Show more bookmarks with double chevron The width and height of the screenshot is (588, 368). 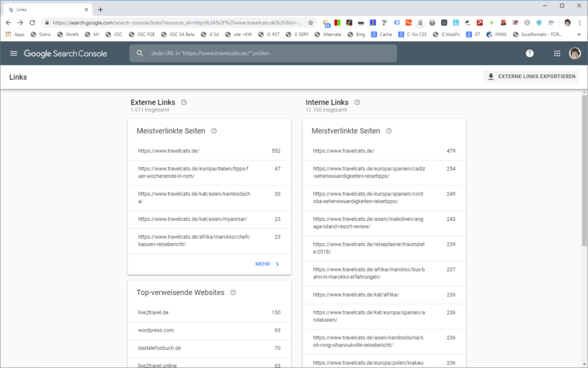[x=579, y=34]
